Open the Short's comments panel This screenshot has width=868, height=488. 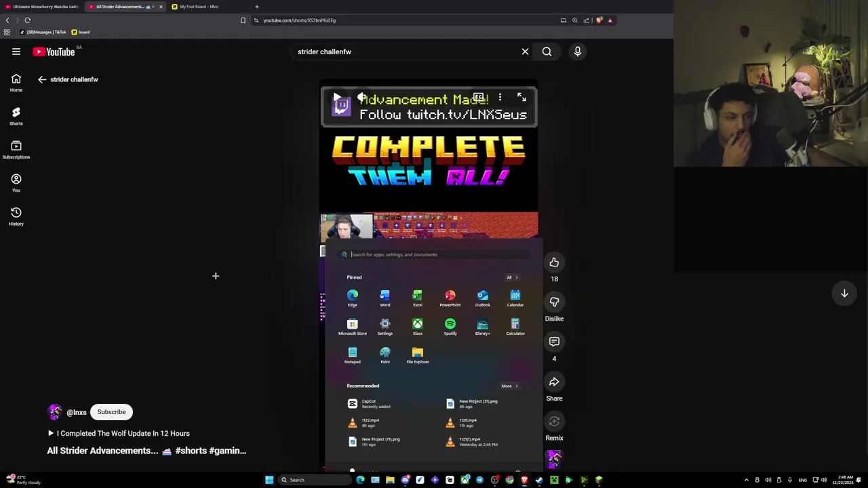[554, 342]
